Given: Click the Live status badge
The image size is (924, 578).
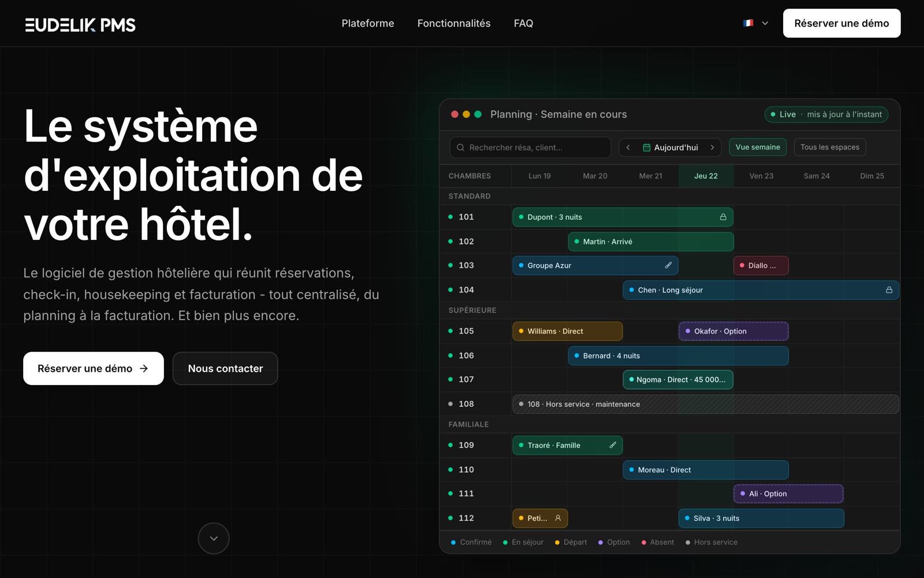Looking at the screenshot, I should (x=826, y=114).
